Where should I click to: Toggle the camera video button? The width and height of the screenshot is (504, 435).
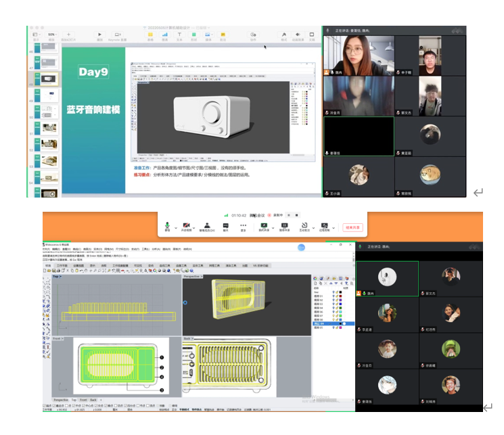point(186,225)
